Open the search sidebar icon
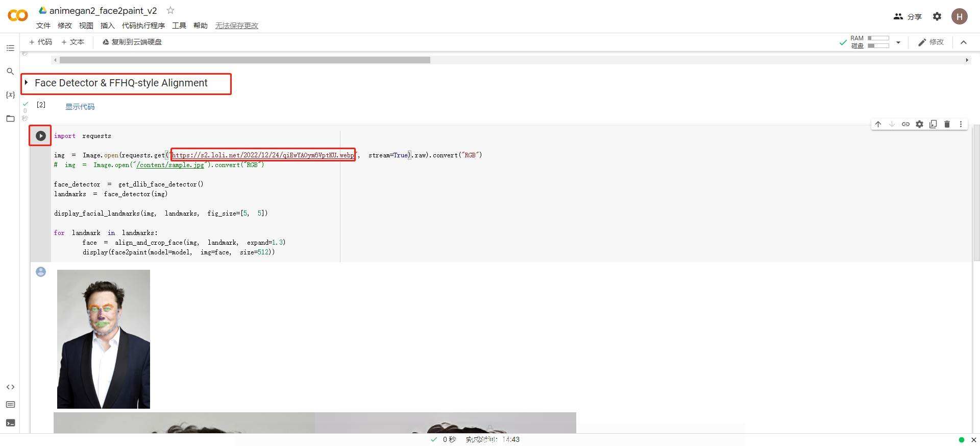 [x=10, y=72]
